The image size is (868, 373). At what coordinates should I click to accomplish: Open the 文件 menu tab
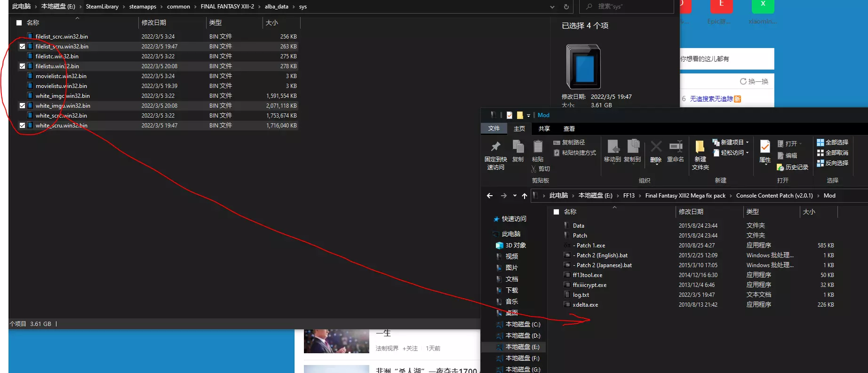(x=494, y=128)
